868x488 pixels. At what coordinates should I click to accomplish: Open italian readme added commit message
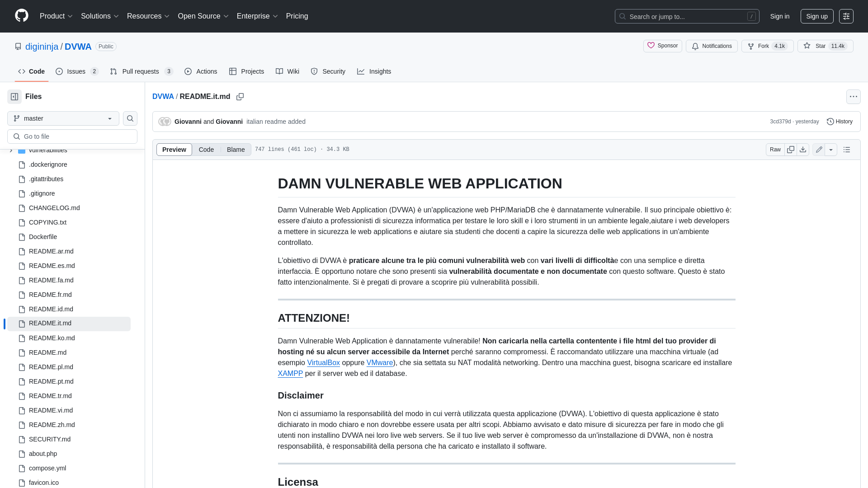[276, 122]
